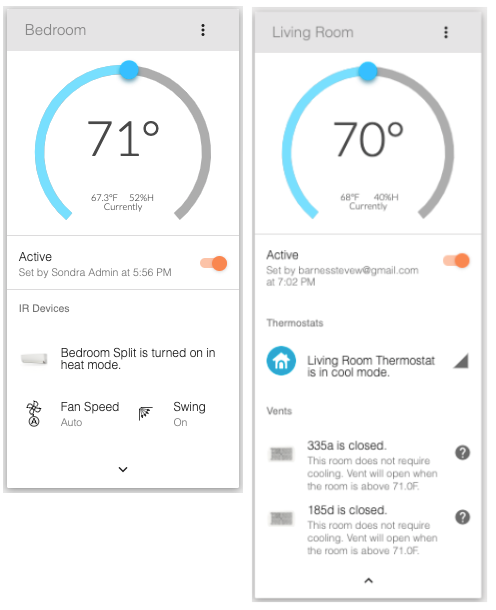
Task: Open the Bedroom card three-dot menu
Action: pyautogui.click(x=203, y=30)
